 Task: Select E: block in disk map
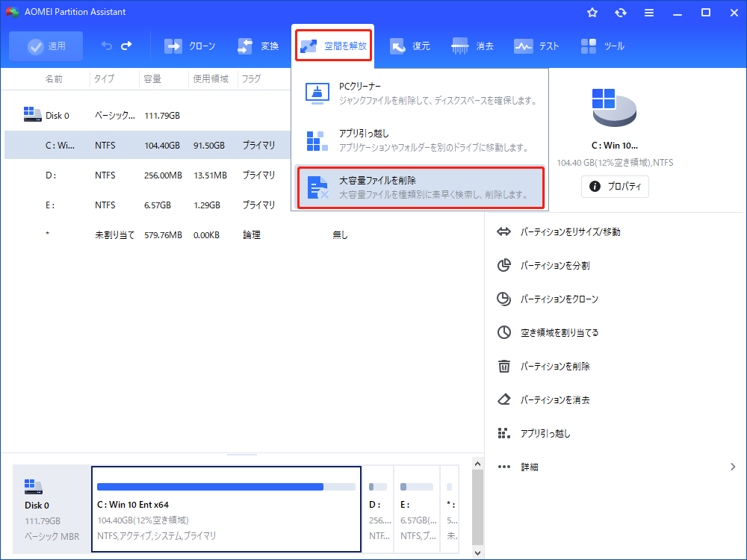pyautogui.click(x=418, y=509)
